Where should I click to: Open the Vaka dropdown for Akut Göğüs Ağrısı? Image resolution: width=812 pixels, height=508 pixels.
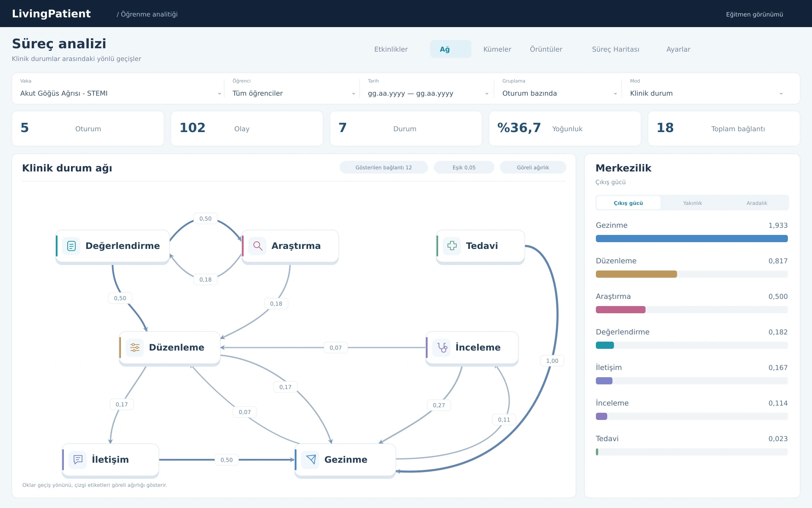pyautogui.click(x=121, y=93)
